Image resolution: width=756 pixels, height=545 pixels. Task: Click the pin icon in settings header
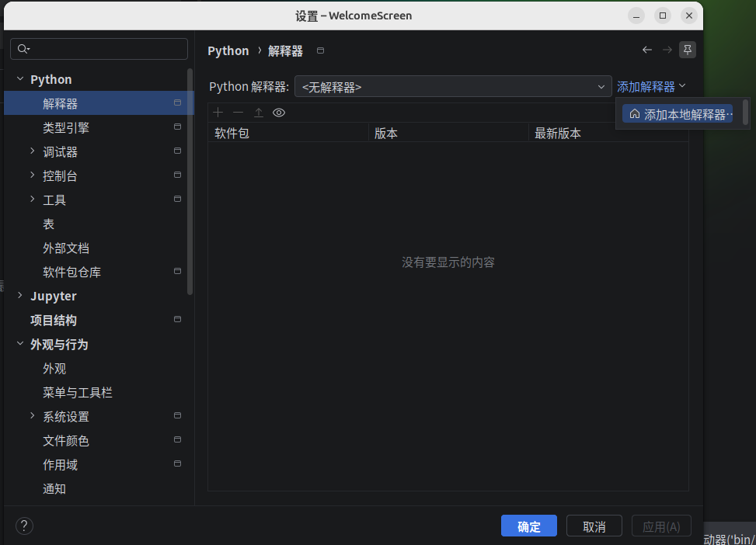(688, 50)
